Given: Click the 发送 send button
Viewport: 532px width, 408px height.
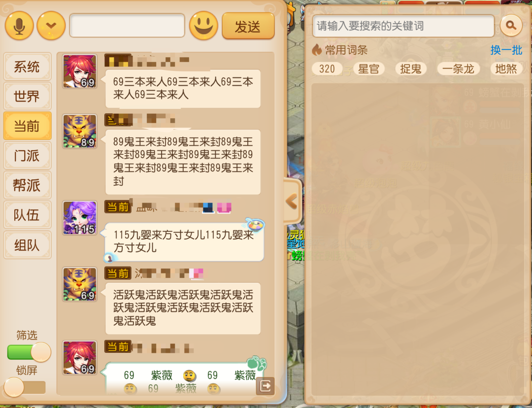Looking at the screenshot, I should click(248, 26).
